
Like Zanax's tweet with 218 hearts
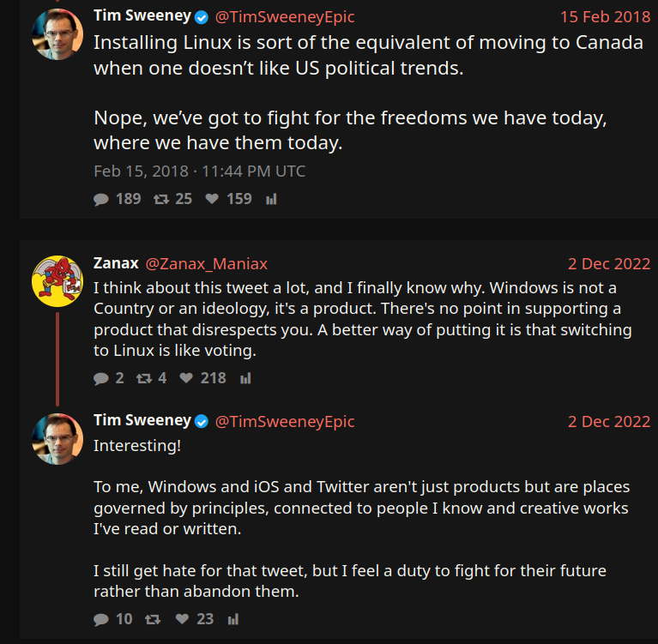coord(186,378)
